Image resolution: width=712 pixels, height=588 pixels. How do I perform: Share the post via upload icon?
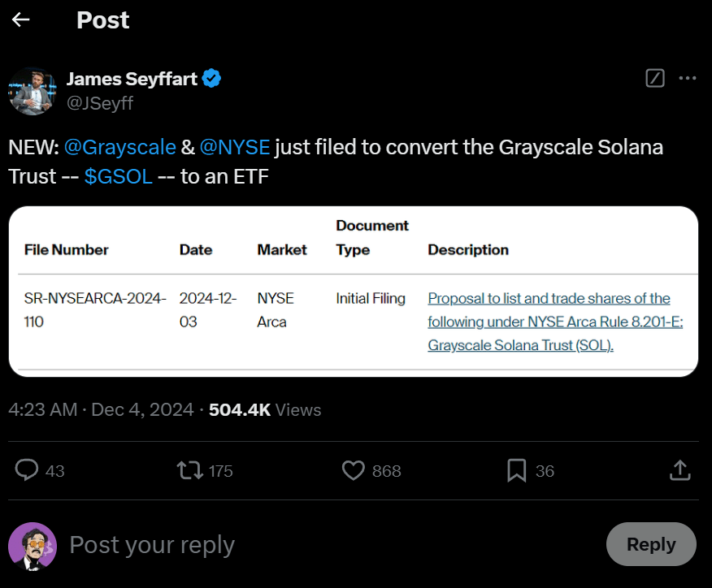pyautogui.click(x=679, y=470)
